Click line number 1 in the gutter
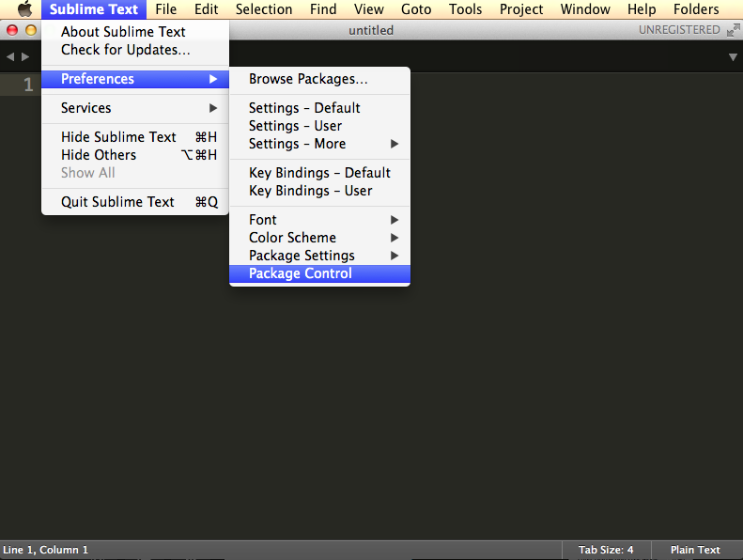Image resolution: width=743 pixels, height=560 pixels. click(x=28, y=85)
